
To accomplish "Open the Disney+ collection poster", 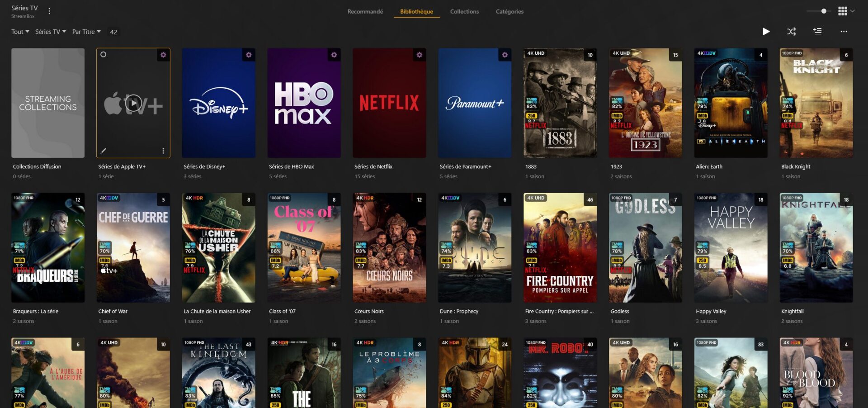I will click(x=219, y=103).
